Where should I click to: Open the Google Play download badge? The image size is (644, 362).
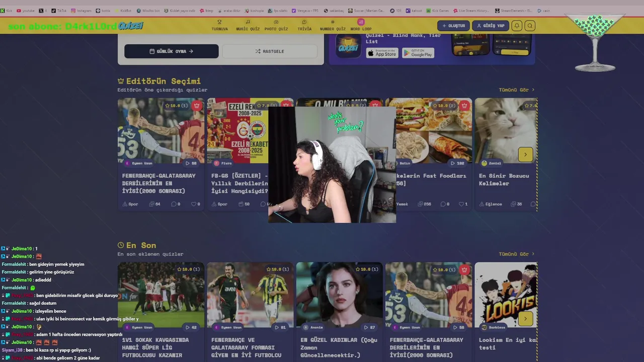[418, 53]
